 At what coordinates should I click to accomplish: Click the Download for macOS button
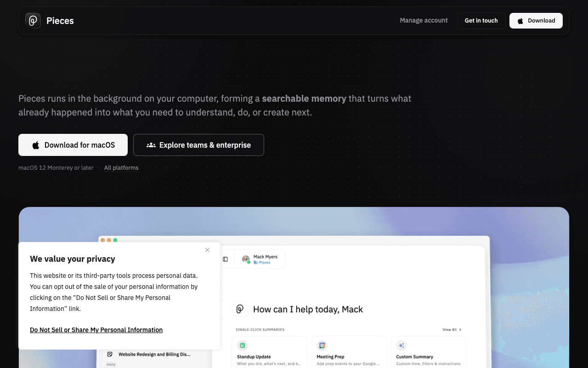tap(73, 145)
